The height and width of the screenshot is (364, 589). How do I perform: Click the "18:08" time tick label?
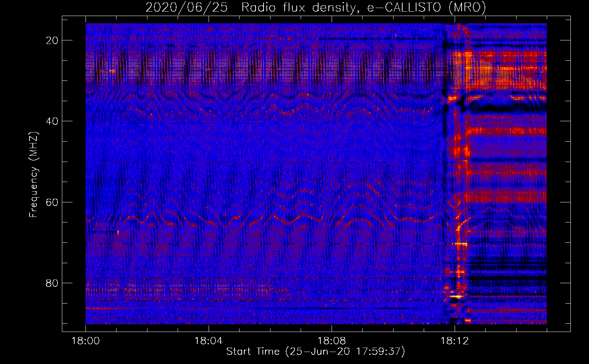[x=332, y=341]
